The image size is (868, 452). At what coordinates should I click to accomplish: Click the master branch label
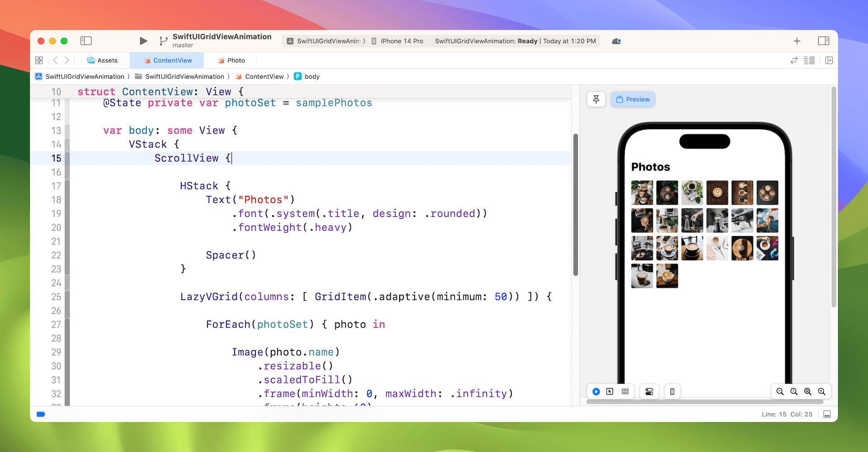[x=183, y=45]
